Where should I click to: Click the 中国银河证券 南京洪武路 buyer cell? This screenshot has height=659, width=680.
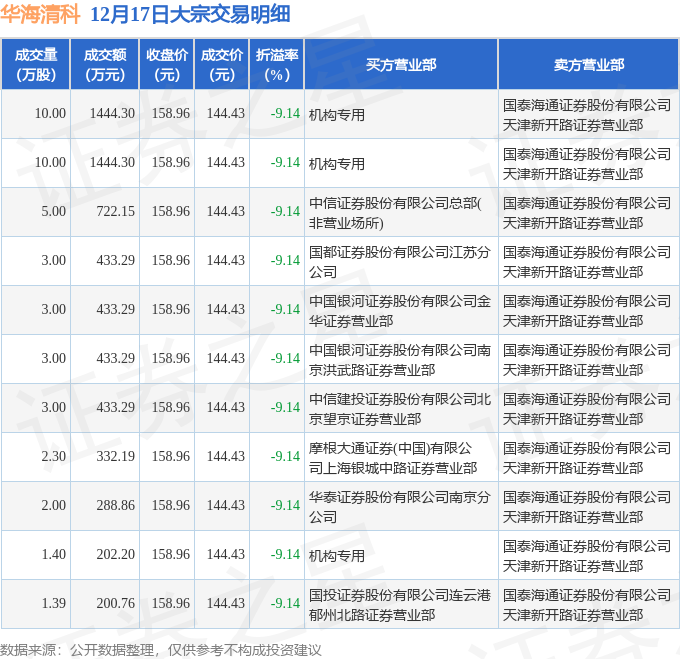click(399, 359)
